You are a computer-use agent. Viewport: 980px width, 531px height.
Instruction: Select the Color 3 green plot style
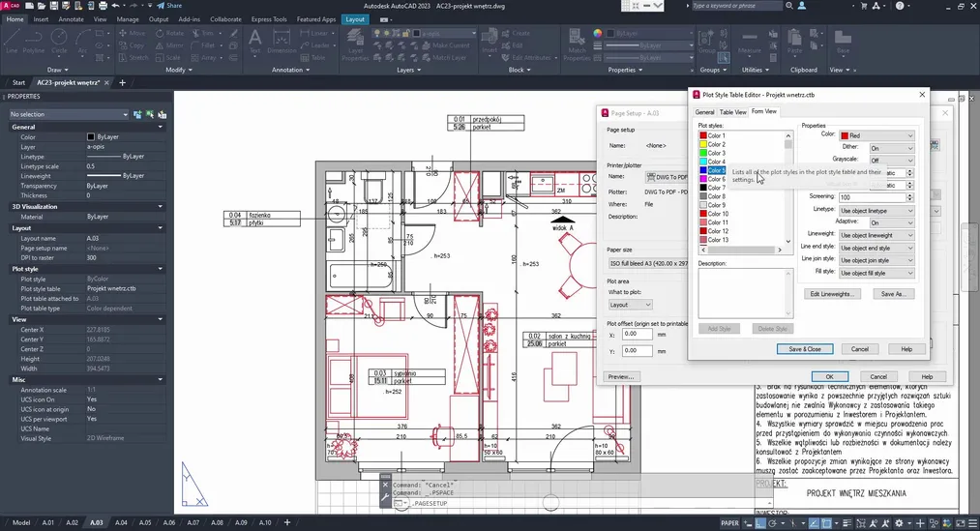point(716,153)
